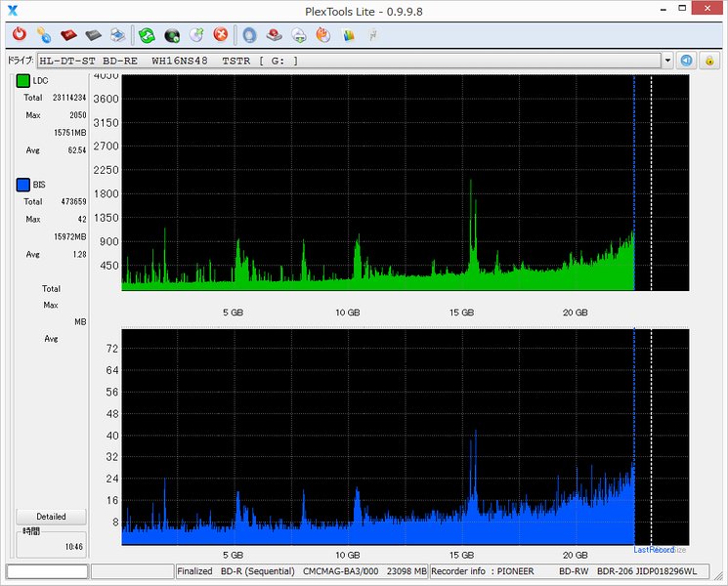The width and height of the screenshot is (728, 586).
Task: Click the LastRecord marker label
Action: point(654,550)
